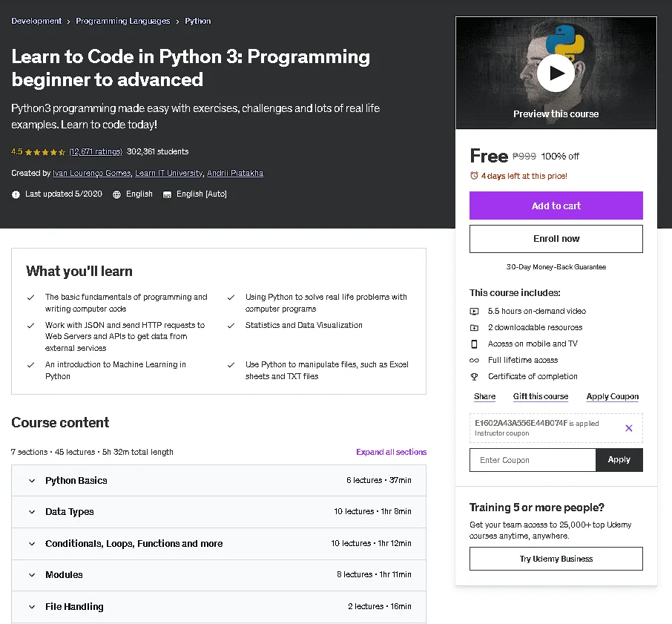Click '6 lectures • 37min' text
The height and width of the screenshot is (624, 672).
pos(379,481)
